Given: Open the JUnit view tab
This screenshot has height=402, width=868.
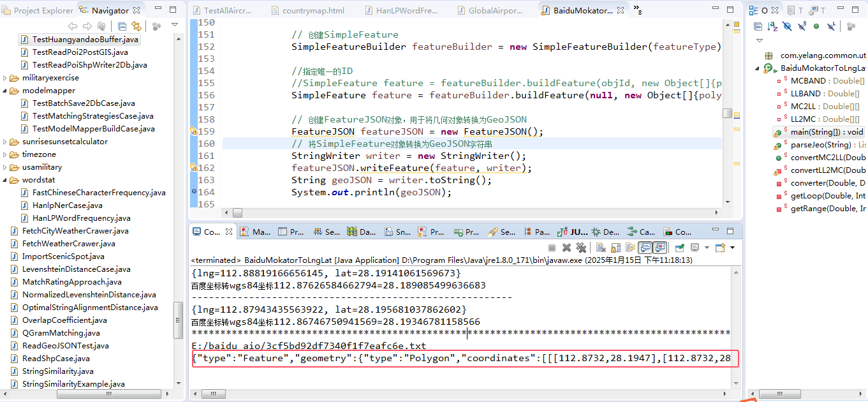Looking at the screenshot, I should 573,232.
